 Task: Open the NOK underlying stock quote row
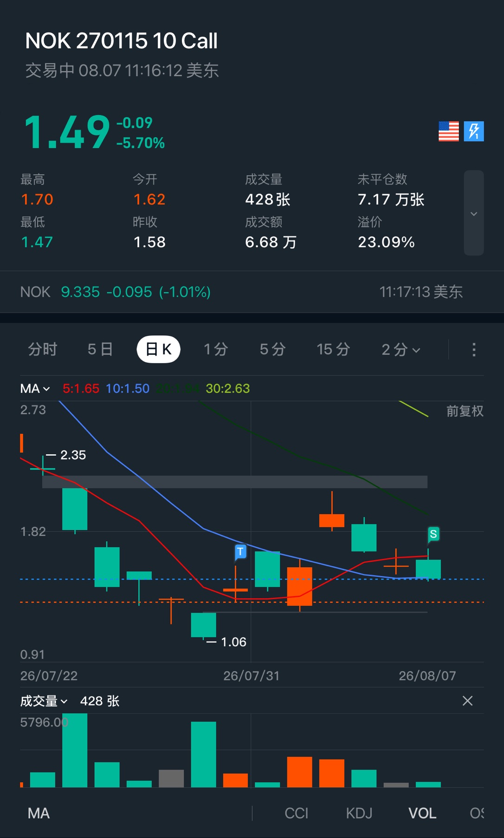pos(252,292)
